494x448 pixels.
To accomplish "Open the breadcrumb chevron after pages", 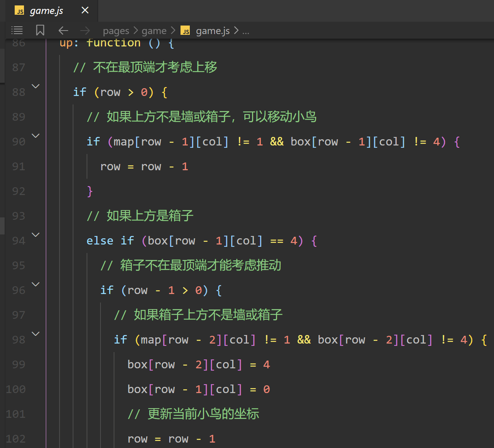I will pos(135,30).
